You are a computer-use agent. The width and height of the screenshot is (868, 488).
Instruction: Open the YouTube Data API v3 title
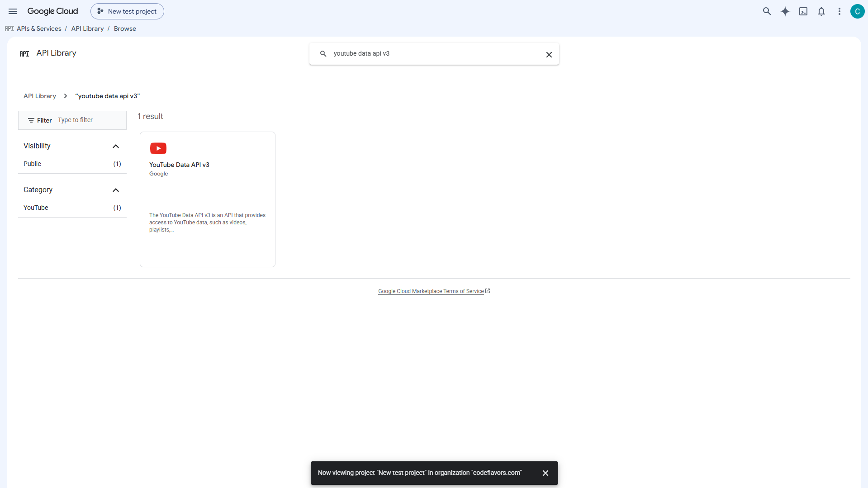pyautogui.click(x=179, y=165)
